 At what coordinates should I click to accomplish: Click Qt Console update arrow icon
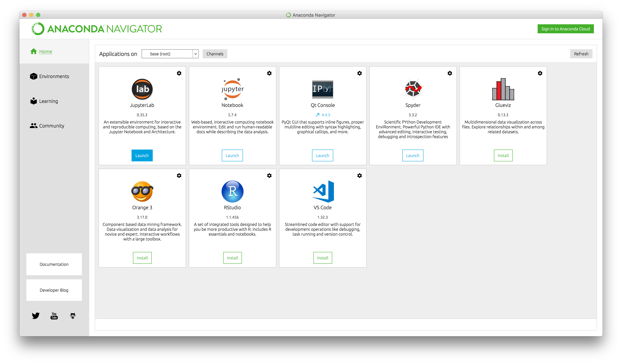point(317,115)
